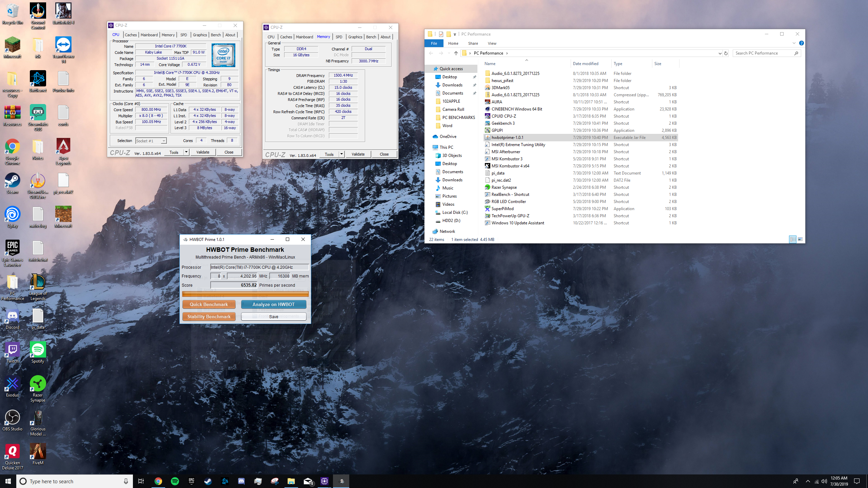Save the HWBOT Prime result
The width and height of the screenshot is (868, 488).
273,317
